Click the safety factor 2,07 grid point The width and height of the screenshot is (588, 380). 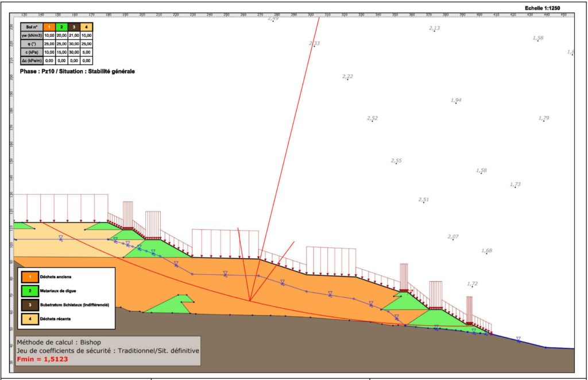pos(452,237)
